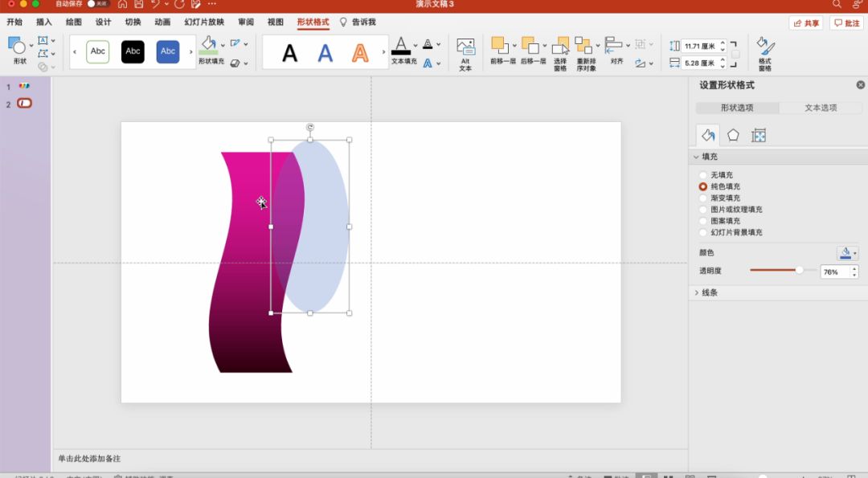
Task: Select the 效果 pentagon icon in format panel
Action: 733,136
